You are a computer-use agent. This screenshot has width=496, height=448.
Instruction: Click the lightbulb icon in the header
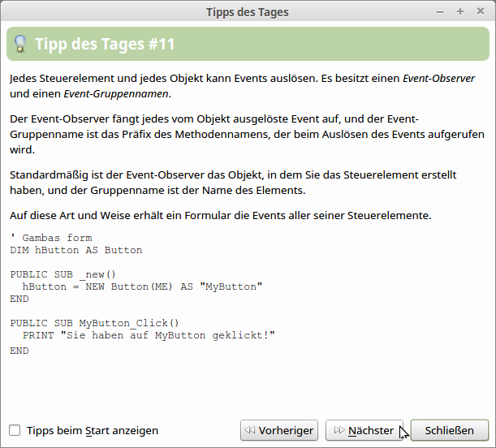[20, 44]
